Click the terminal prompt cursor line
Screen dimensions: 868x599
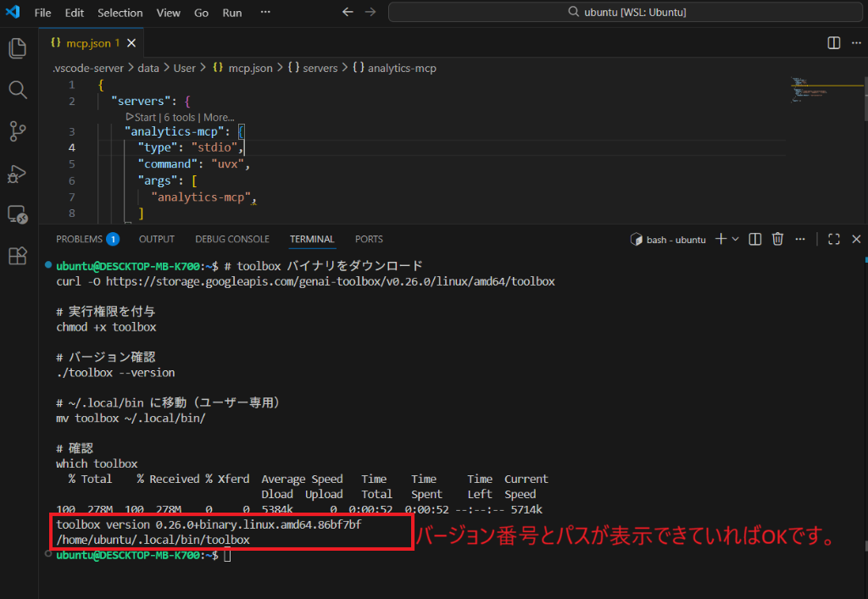(x=143, y=555)
